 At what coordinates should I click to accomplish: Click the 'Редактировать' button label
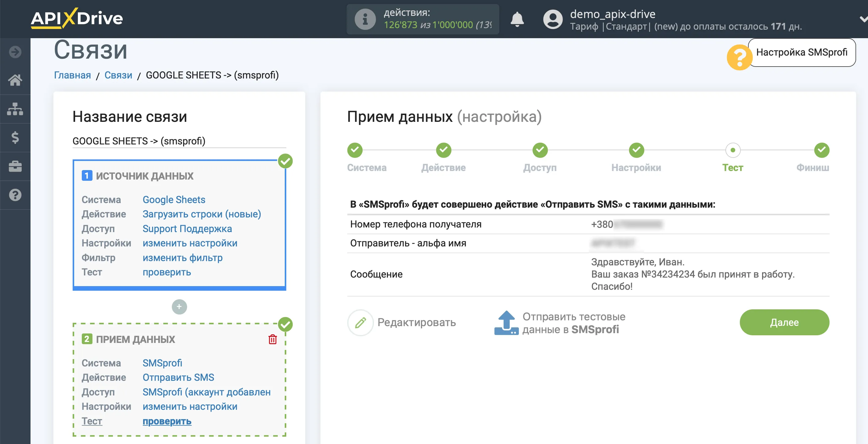point(417,322)
